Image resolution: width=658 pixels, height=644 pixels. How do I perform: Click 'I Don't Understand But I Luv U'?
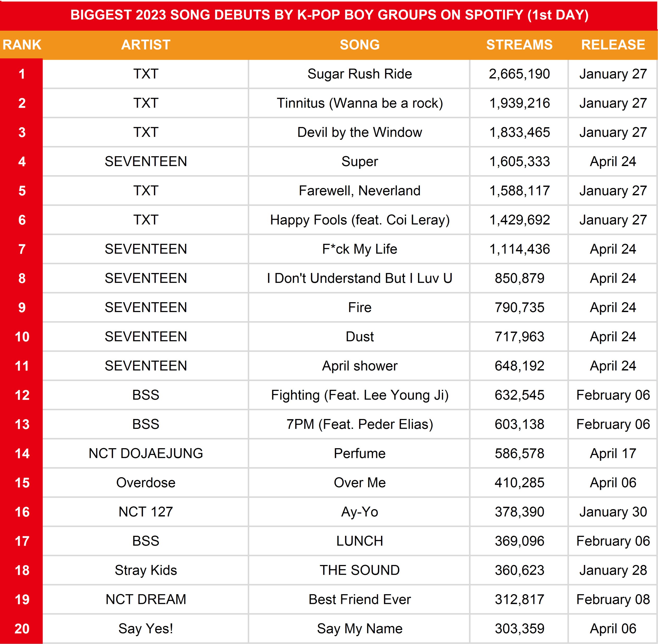pos(360,278)
